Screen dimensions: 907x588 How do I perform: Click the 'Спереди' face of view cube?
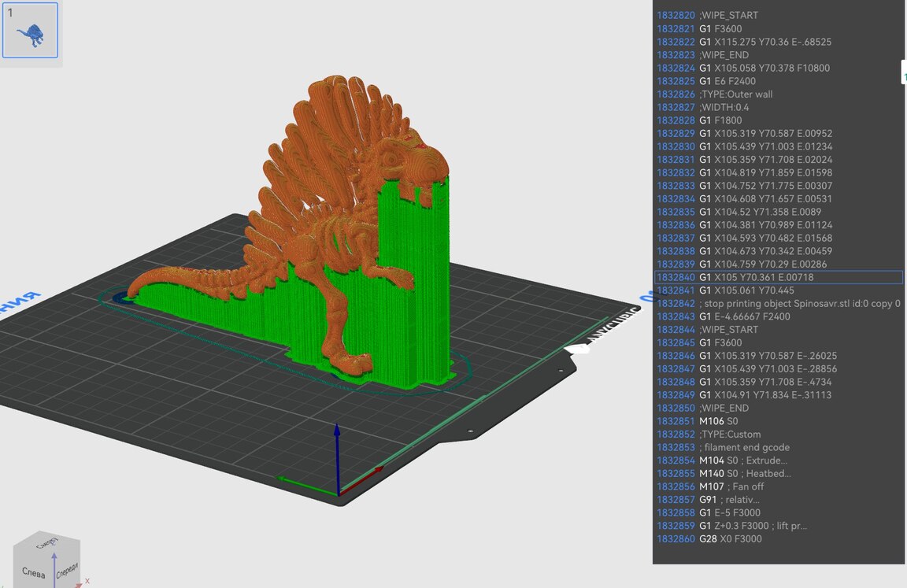click(67, 570)
